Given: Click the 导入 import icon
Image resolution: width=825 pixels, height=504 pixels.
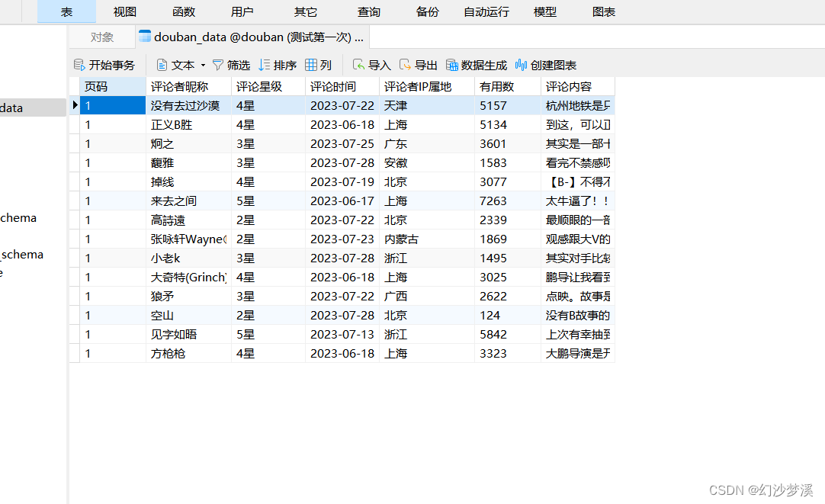Looking at the screenshot, I should 371,65.
